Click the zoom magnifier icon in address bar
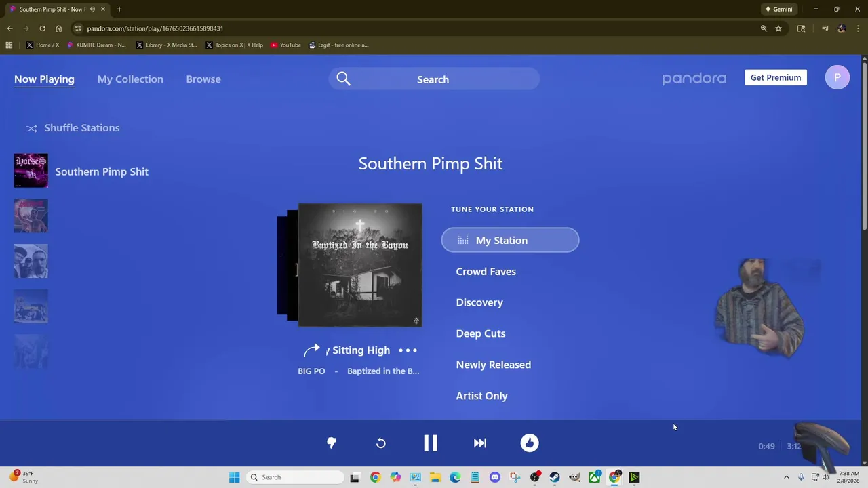868x488 pixels. [764, 28]
